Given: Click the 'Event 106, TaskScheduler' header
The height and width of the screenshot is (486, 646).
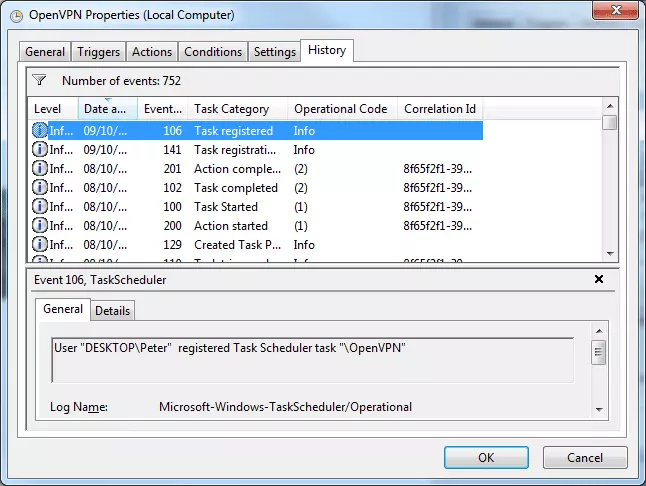Looking at the screenshot, I should (100, 280).
